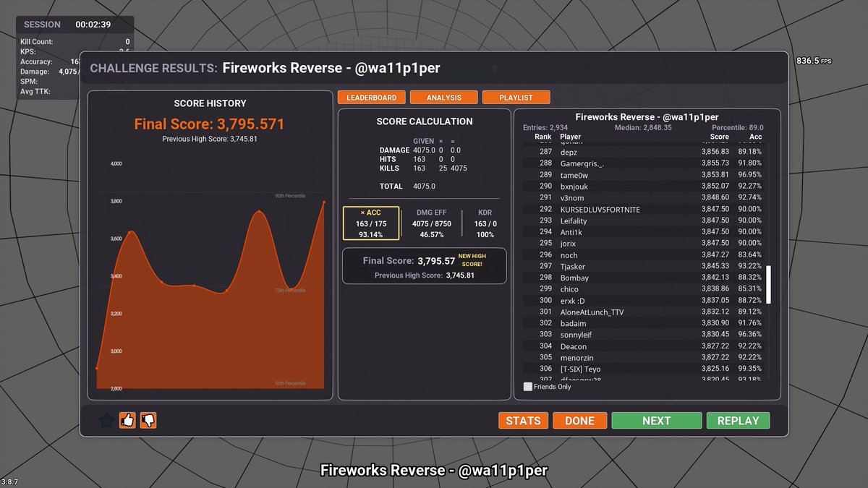Select leaderboard row for AloneAtLunch_TTV
This screenshot has height=488, width=868.
coord(644,312)
